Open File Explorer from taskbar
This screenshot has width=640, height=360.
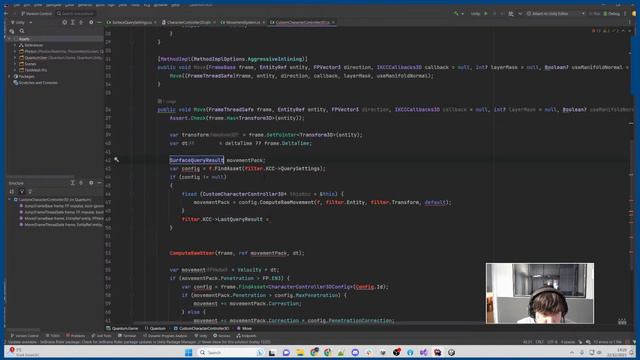[x=300, y=352]
